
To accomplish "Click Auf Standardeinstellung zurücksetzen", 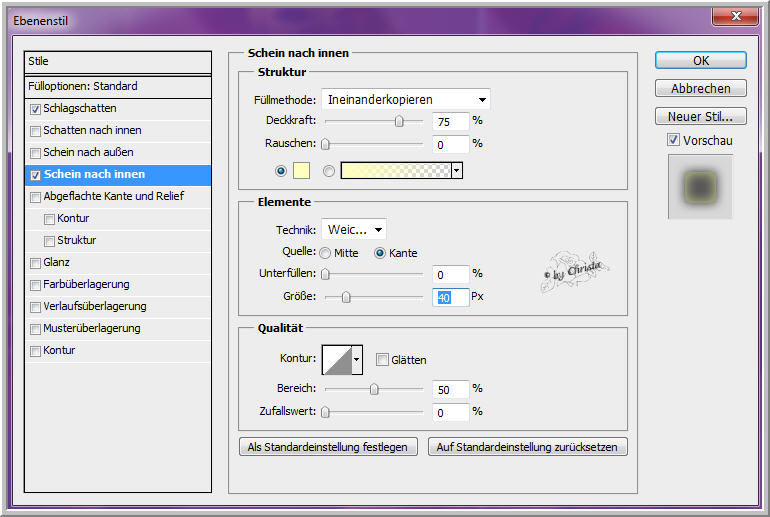I will (x=527, y=447).
